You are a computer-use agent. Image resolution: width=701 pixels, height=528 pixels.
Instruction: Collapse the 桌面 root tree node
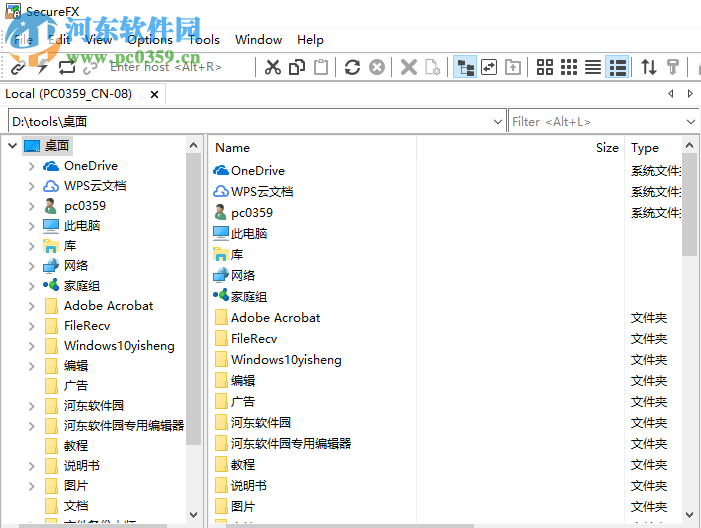pyautogui.click(x=13, y=145)
